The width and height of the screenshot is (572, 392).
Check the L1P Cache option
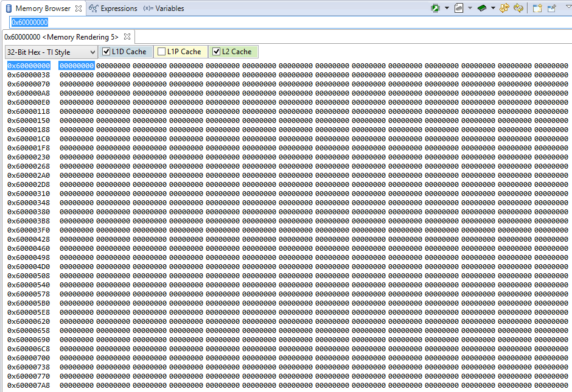tap(161, 51)
